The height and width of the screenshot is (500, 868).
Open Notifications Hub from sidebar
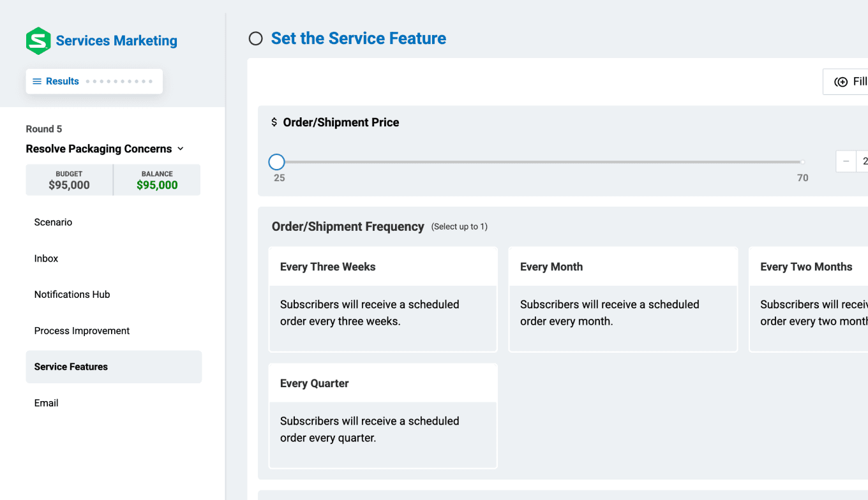72,295
